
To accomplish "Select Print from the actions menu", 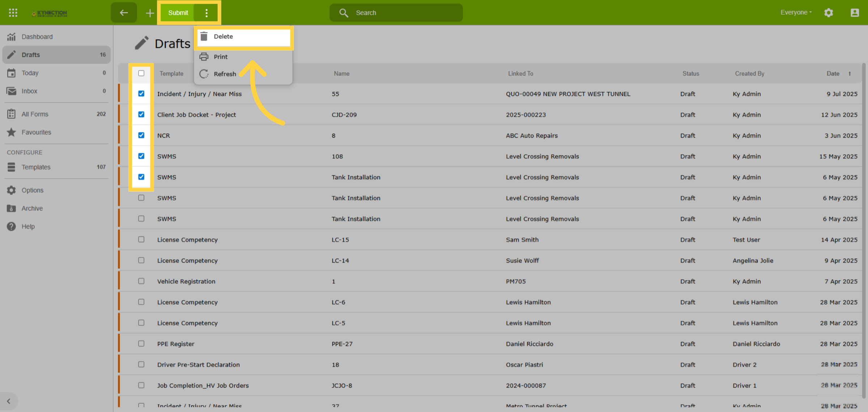I will [x=244, y=57].
